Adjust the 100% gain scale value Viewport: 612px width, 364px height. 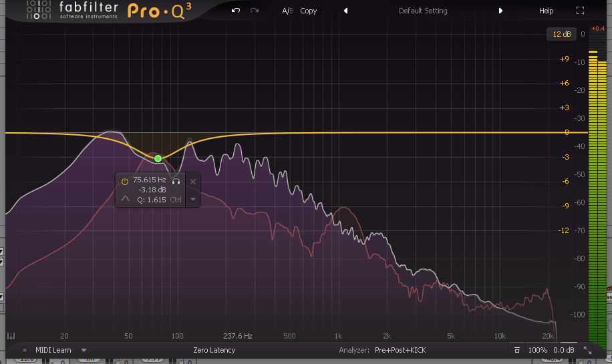(x=537, y=350)
